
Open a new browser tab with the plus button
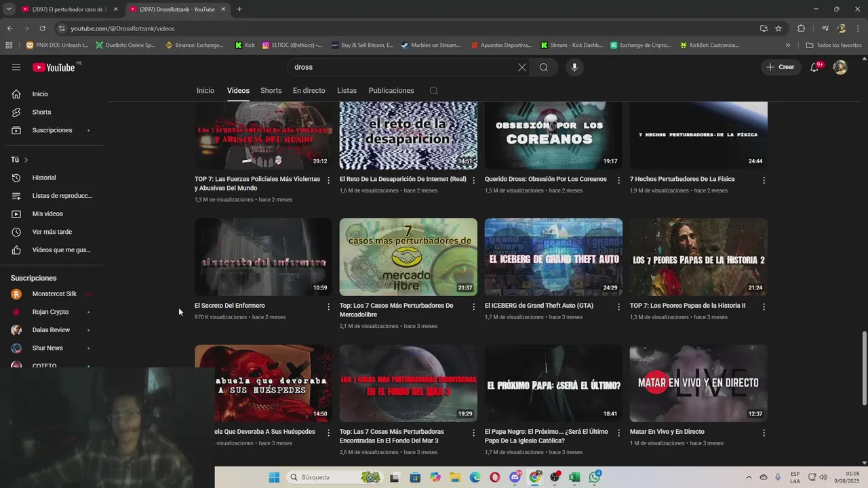(x=239, y=9)
